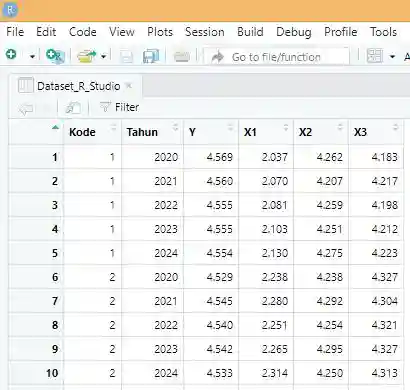Viewport: 410px width, 390px height.
Task: Click Y value 4.560 in row 2
Action: click(x=219, y=181)
